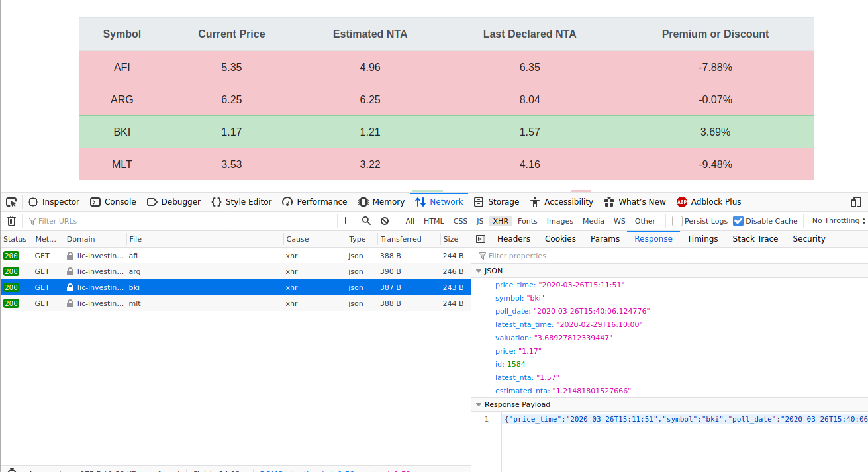Image resolution: width=868 pixels, height=472 pixels.
Task: Pause network recording
Action: [348, 221]
